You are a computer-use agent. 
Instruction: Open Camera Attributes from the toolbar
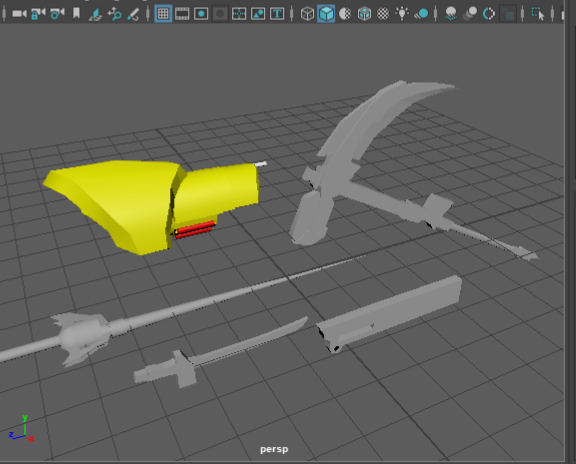tap(57, 14)
